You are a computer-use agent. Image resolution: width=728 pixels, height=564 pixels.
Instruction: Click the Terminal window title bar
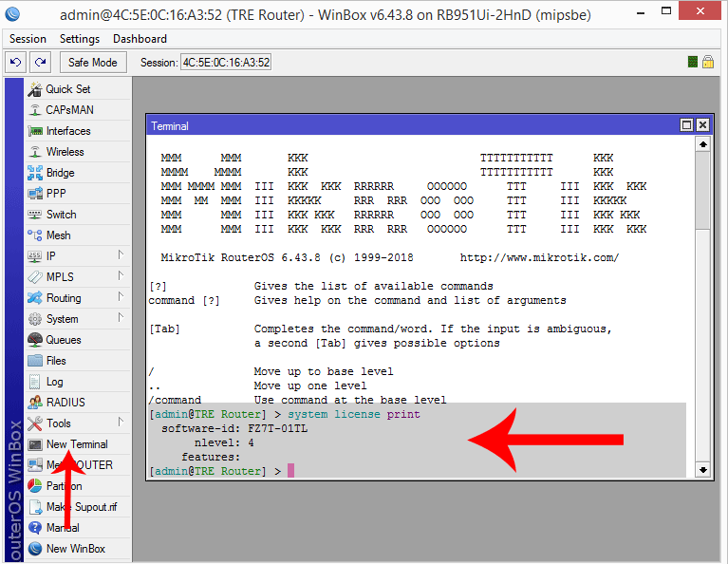pos(413,125)
